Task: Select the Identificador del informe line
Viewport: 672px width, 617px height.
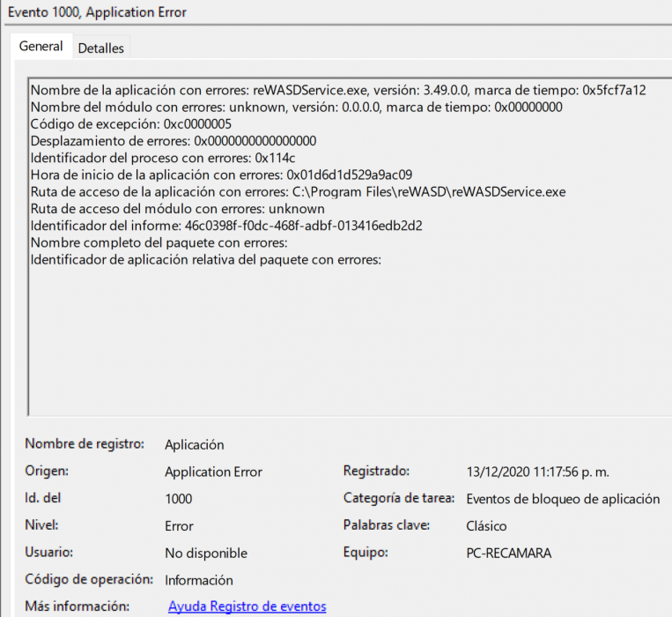Action: pos(226,226)
